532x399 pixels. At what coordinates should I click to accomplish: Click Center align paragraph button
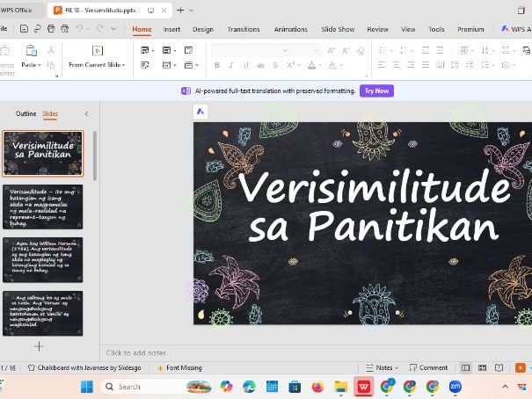(x=396, y=65)
